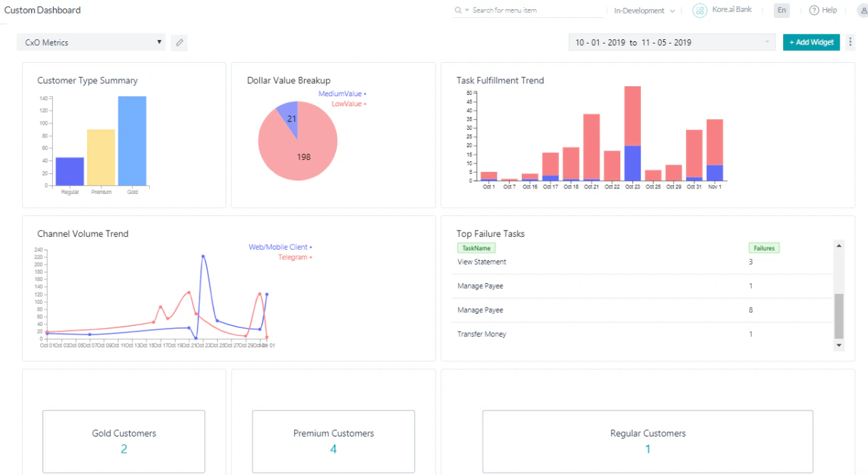
Task: Open the search scope dropdown arrow
Action: click(x=466, y=11)
